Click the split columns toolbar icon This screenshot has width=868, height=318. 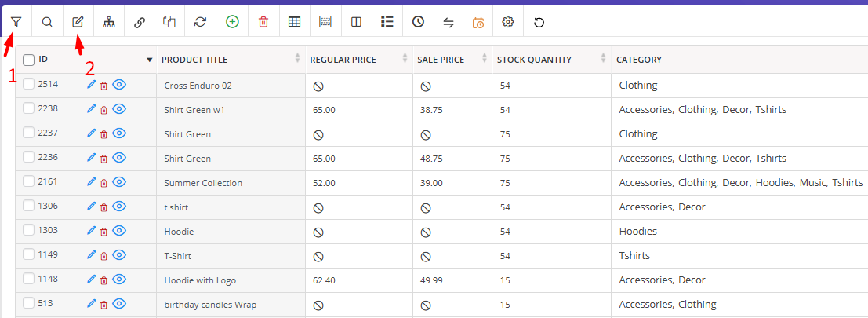[357, 22]
